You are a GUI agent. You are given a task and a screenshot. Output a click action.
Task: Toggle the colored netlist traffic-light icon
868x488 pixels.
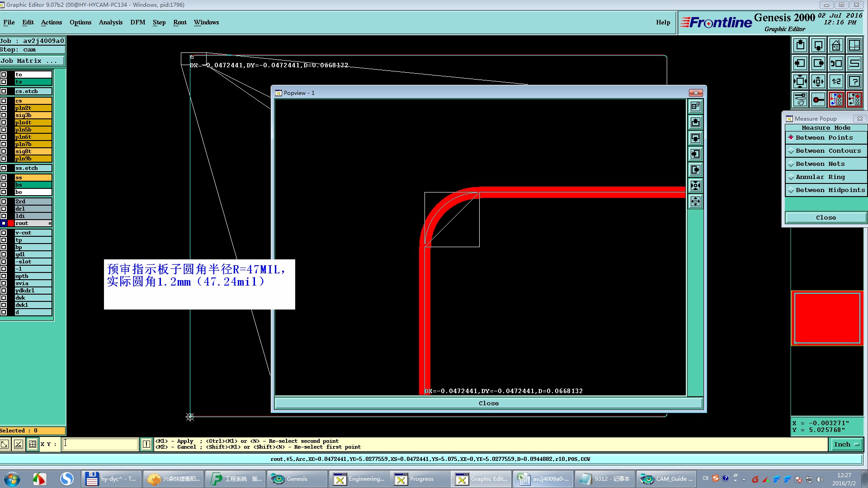coord(836,99)
